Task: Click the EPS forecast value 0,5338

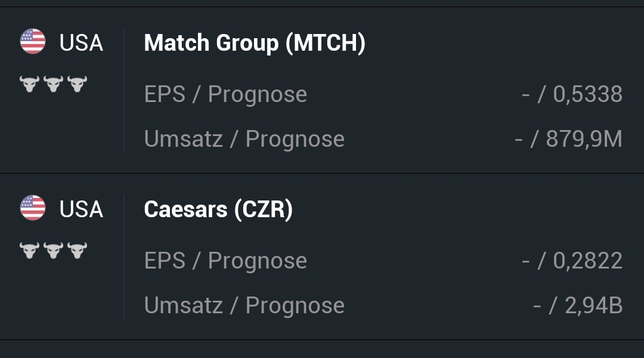Action: pos(587,94)
